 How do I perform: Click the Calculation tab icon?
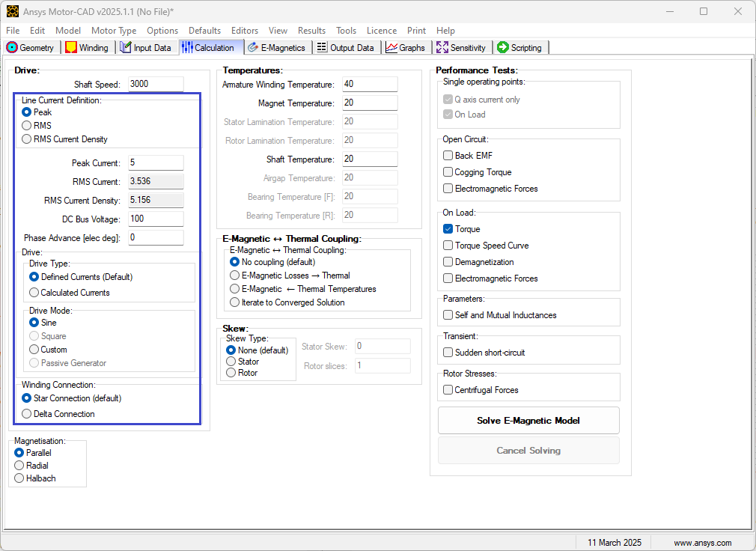(187, 47)
